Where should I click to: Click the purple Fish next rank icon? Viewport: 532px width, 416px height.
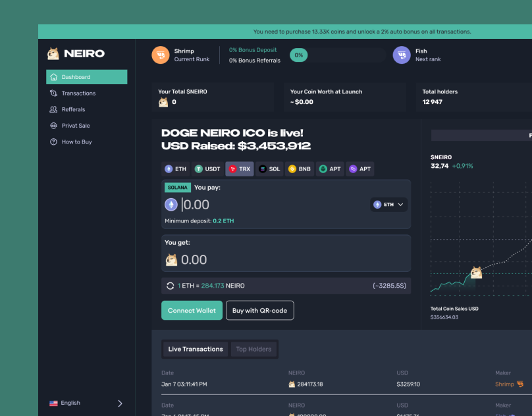point(402,55)
